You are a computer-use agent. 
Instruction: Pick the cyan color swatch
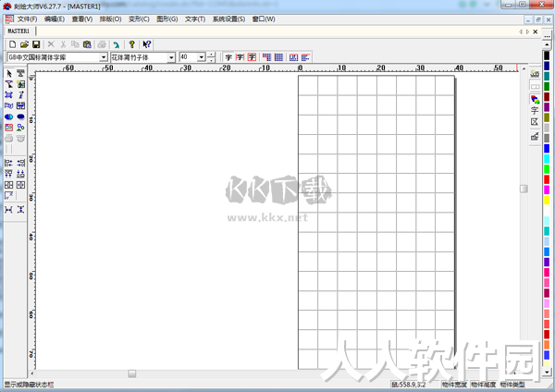pos(547,159)
